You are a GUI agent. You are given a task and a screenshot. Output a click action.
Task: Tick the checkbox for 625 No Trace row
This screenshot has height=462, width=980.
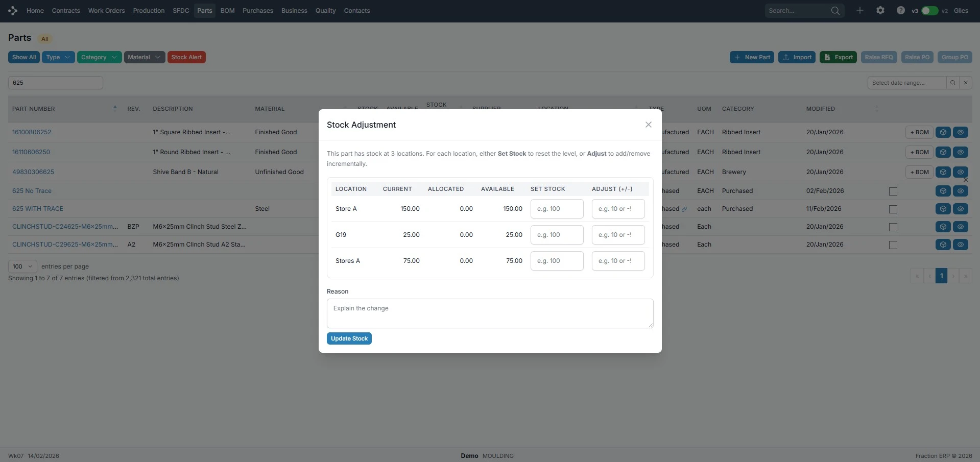893,191
